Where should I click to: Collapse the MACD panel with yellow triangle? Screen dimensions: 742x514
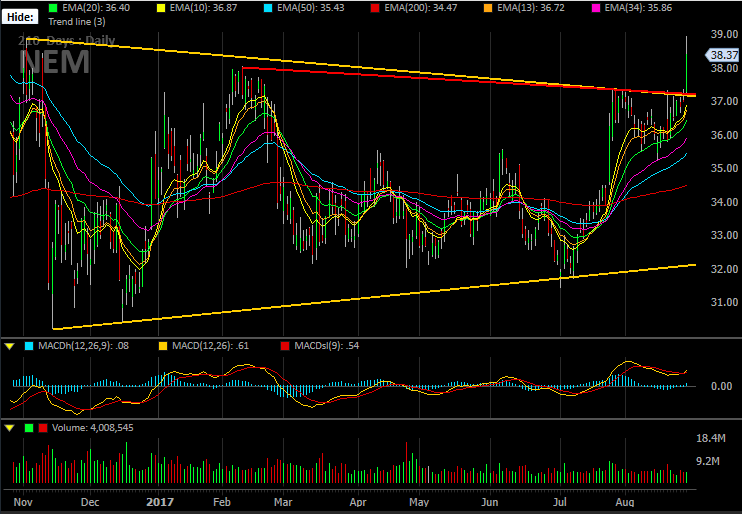[9, 346]
